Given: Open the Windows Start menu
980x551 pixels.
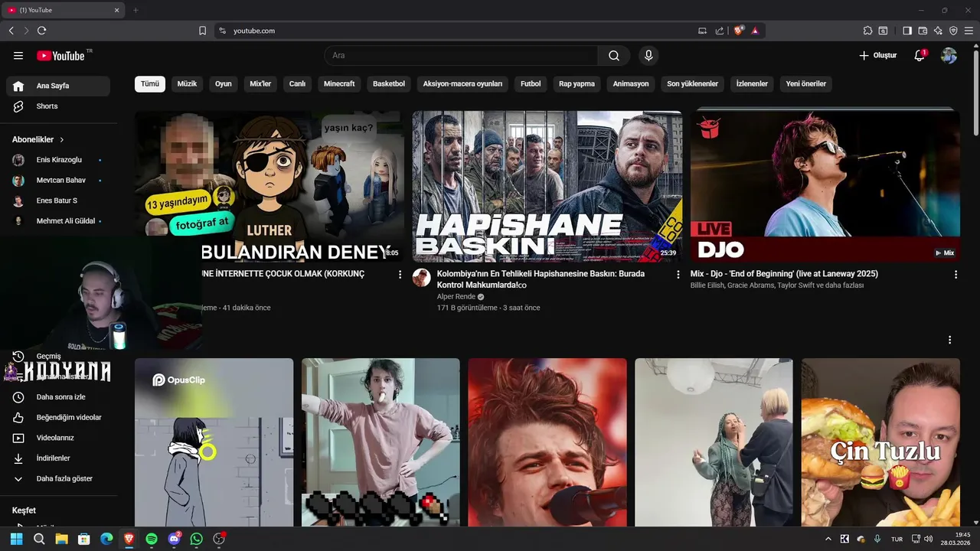Looking at the screenshot, I should [16, 539].
